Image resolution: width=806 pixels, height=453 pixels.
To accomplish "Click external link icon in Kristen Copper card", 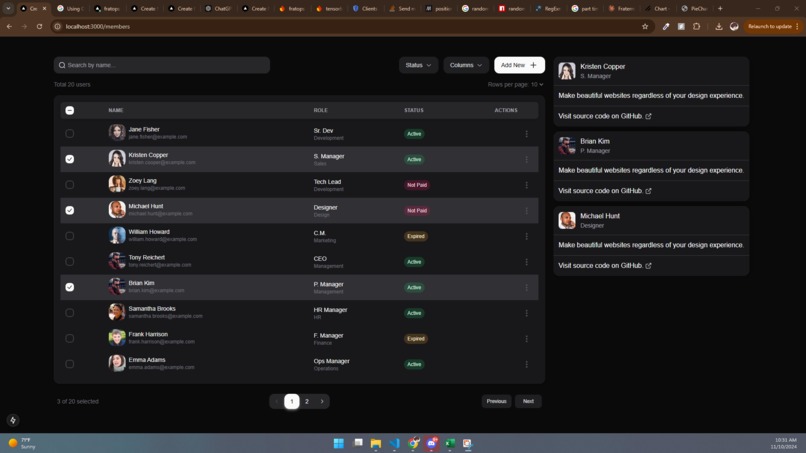I will [x=648, y=116].
